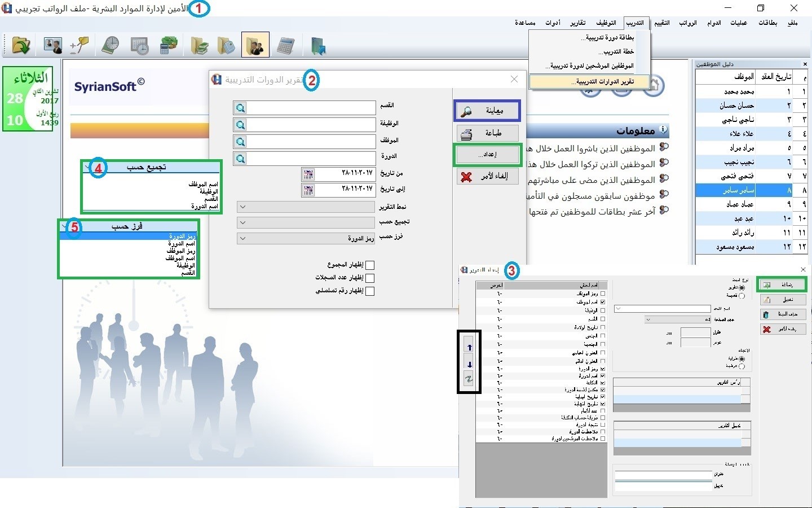Open the calendar picker for من تاريخ
Viewport: 812px width, 508px height.
308,174
